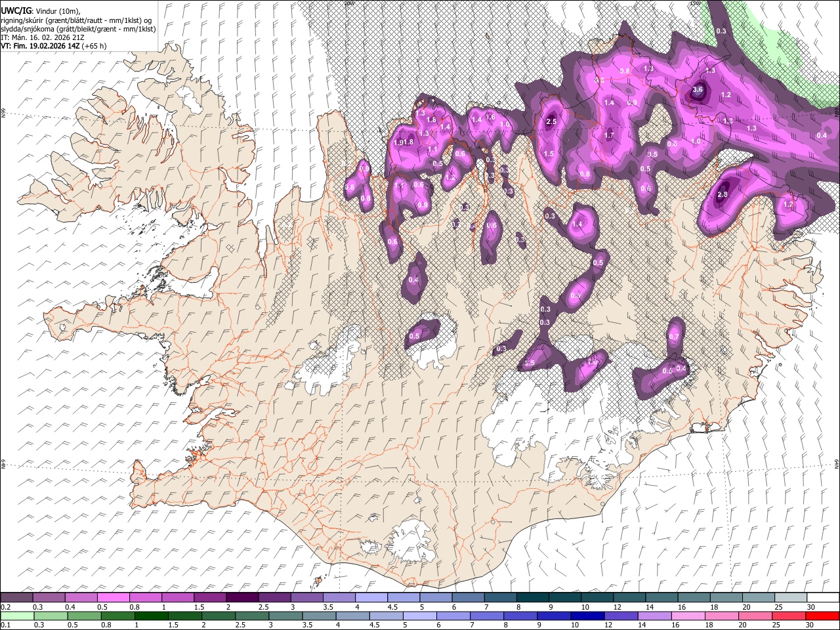840x630 pixels.
Task: Click the "3.6" precipitation value on the map
Action: [x=698, y=90]
